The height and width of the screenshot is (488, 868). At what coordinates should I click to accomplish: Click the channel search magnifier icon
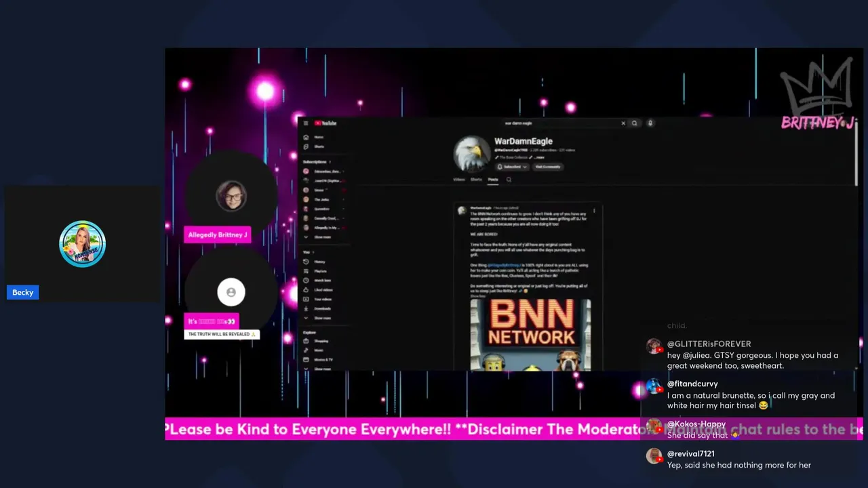pyautogui.click(x=509, y=180)
